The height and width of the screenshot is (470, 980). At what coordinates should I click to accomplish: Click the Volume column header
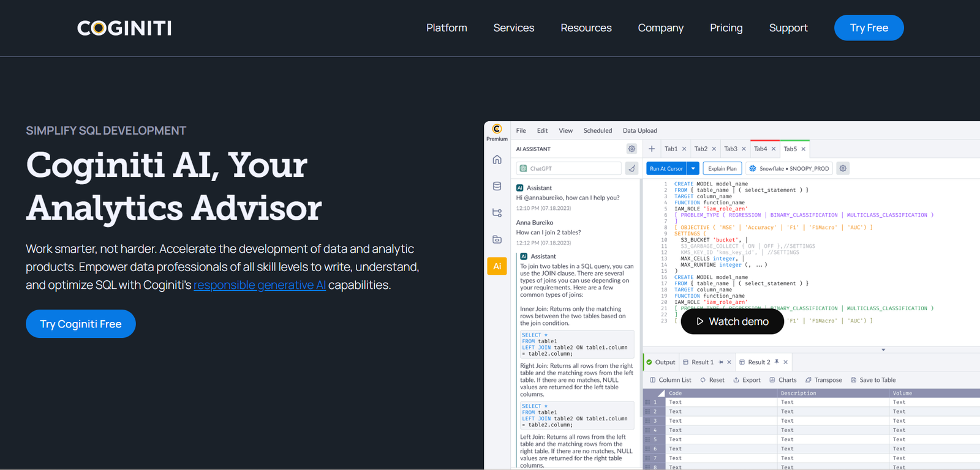[x=935, y=394]
